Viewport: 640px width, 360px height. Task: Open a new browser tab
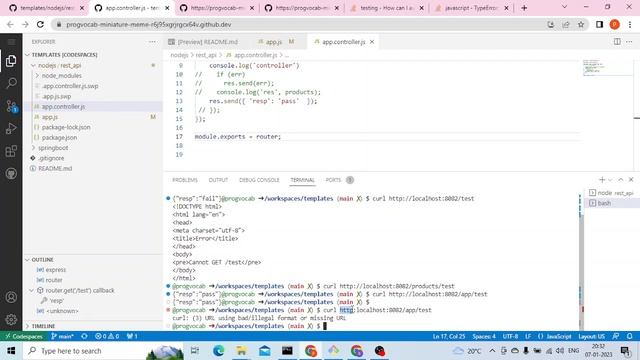[524, 8]
